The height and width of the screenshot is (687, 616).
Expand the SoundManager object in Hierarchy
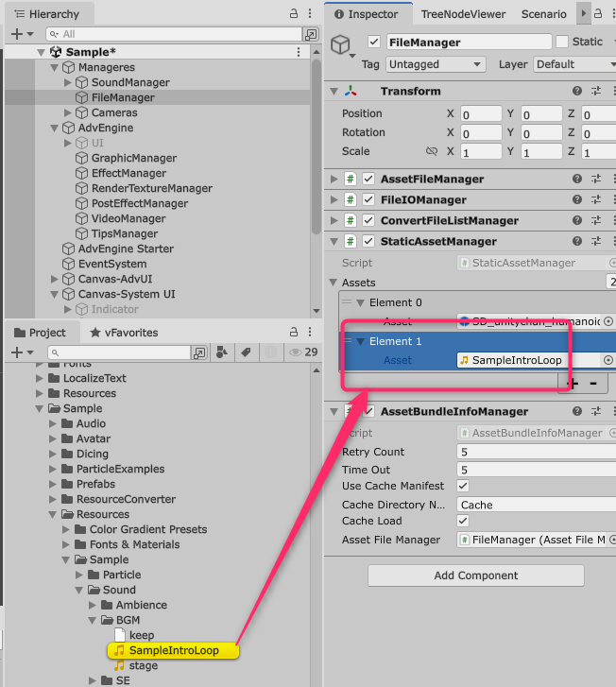click(68, 83)
